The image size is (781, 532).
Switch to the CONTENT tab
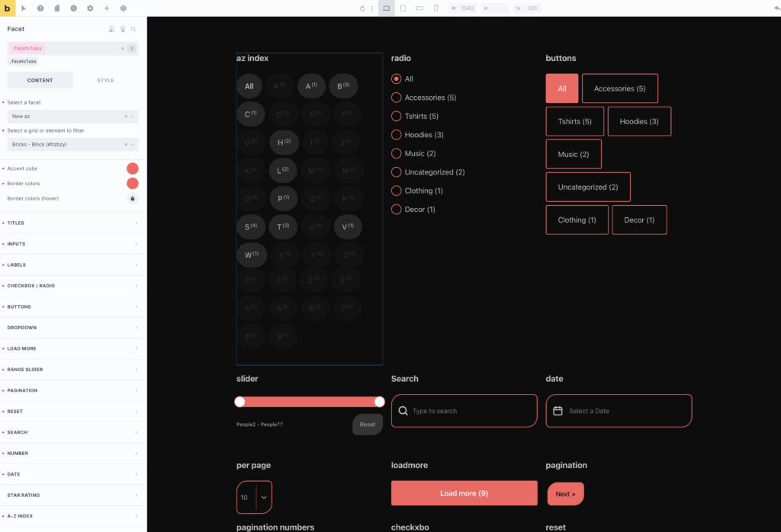(x=40, y=80)
